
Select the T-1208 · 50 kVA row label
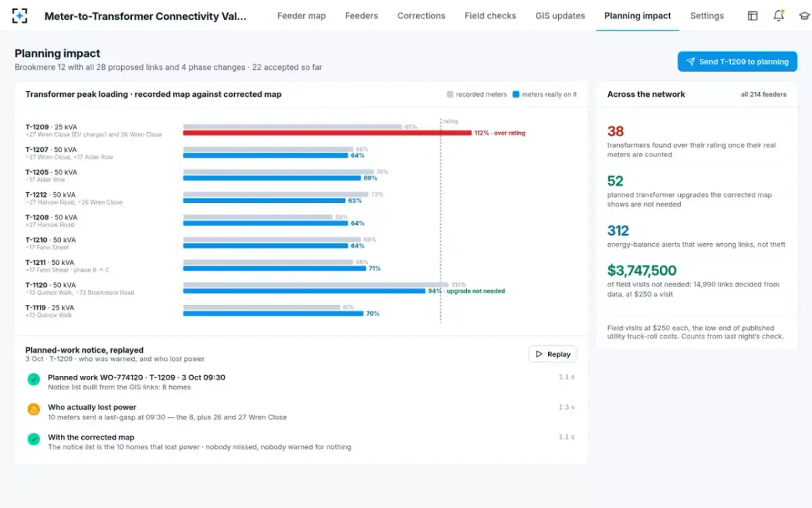click(51, 217)
